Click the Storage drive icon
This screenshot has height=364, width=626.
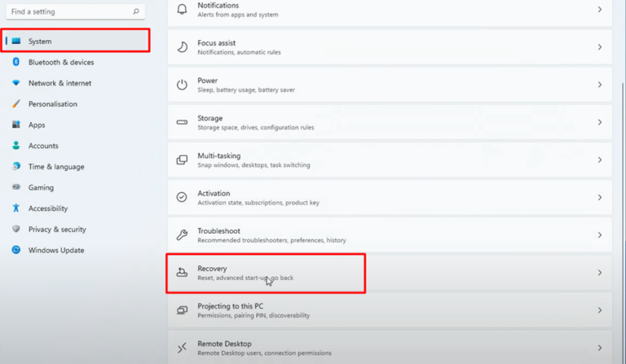pyautogui.click(x=182, y=122)
